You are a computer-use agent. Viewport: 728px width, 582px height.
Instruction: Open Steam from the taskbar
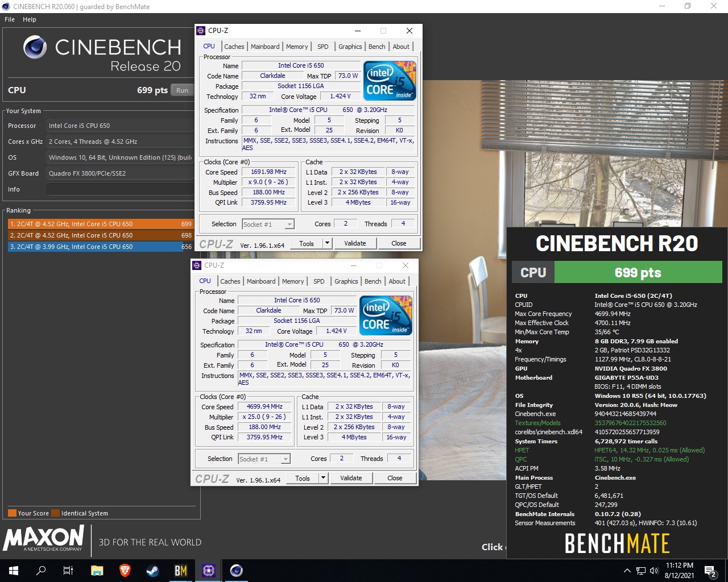tap(153, 571)
